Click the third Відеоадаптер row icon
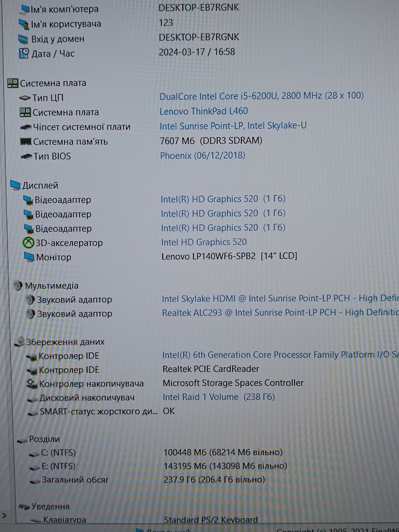Viewport: 399px width, 532px height. pyautogui.click(x=29, y=229)
